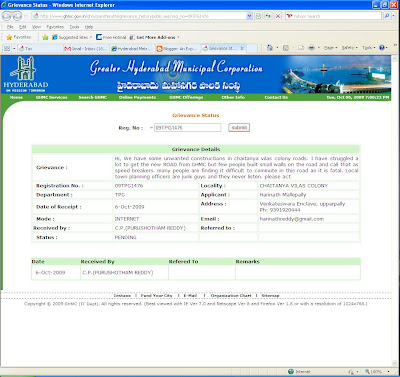Open the Tools menu in menu bar

coord(74,27)
